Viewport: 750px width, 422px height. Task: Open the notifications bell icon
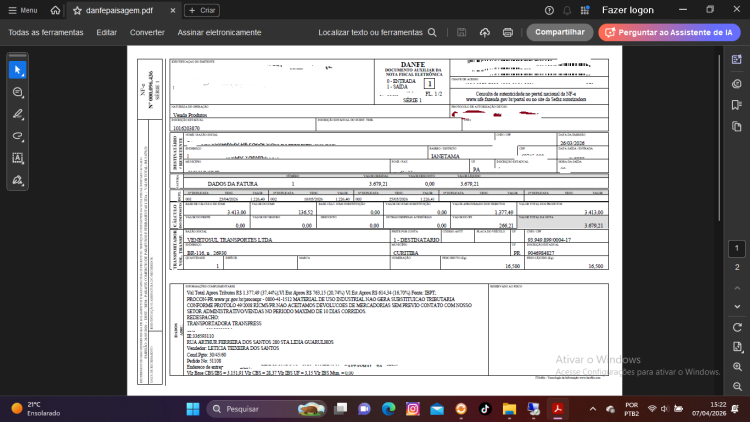(567, 10)
